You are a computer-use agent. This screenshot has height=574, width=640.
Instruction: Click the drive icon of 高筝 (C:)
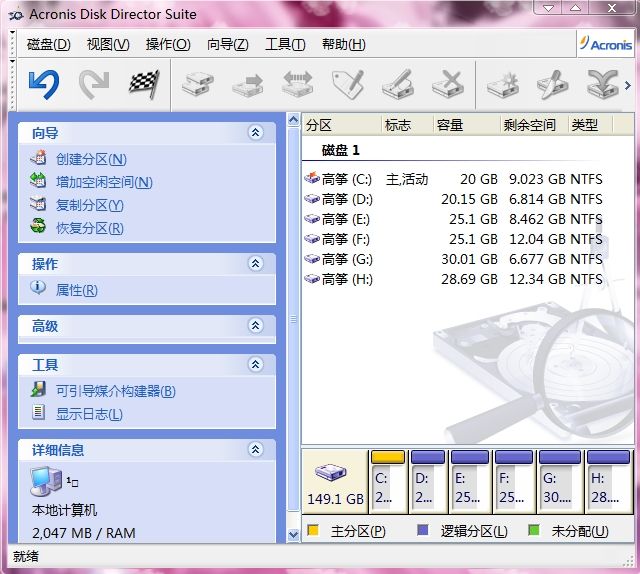coord(312,178)
